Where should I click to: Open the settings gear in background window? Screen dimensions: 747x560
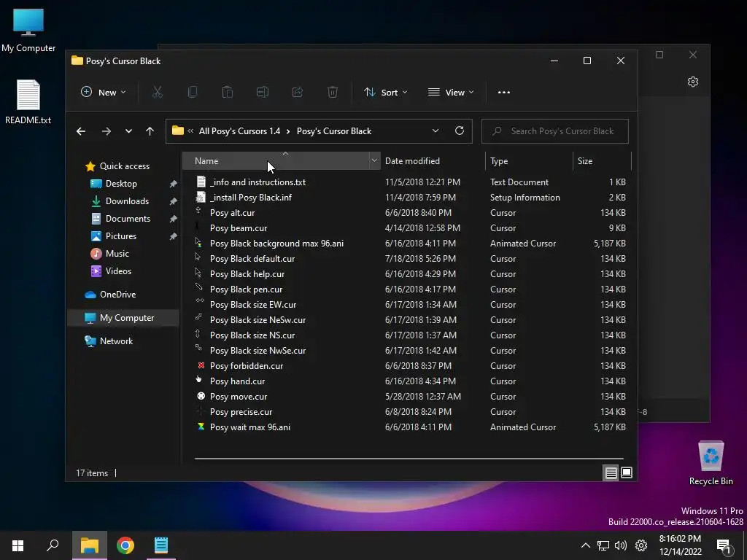click(693, 82)
